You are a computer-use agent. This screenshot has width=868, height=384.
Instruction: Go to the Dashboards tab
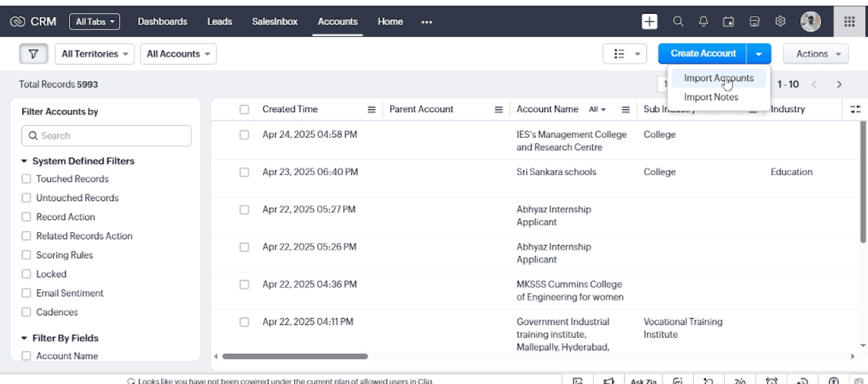click(x=163, y=22)
